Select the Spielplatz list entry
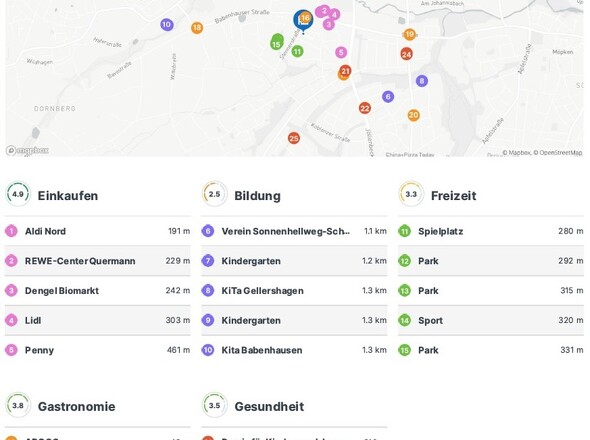 [x=491, y=231]
